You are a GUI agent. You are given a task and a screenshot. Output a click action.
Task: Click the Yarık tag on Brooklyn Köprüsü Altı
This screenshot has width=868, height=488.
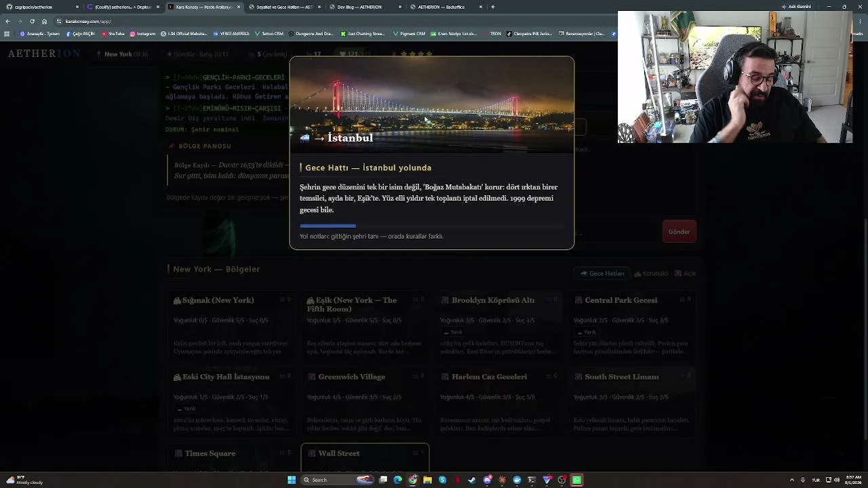coord(452,332)
